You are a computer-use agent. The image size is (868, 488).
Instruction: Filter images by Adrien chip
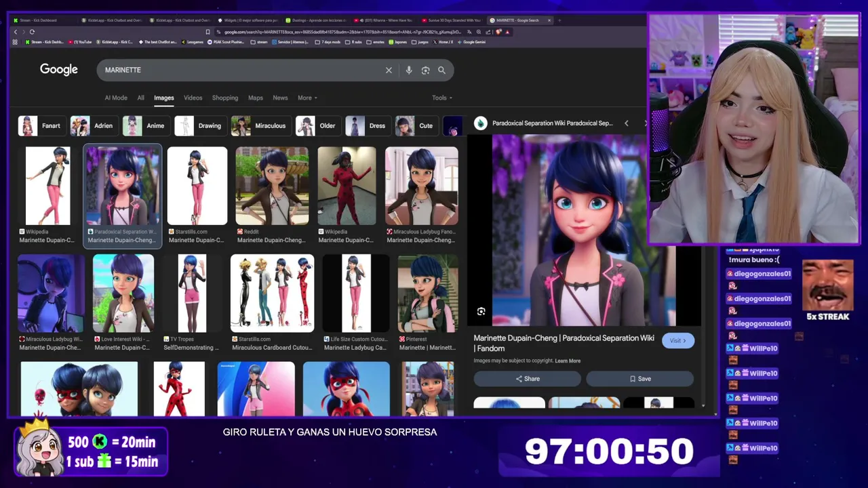tap(93, 126)
